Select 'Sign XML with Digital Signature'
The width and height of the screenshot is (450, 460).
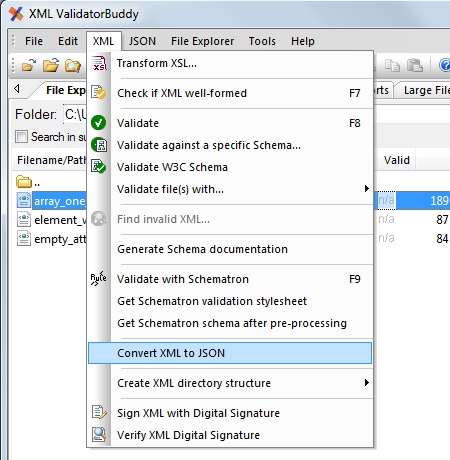point(230,413)
